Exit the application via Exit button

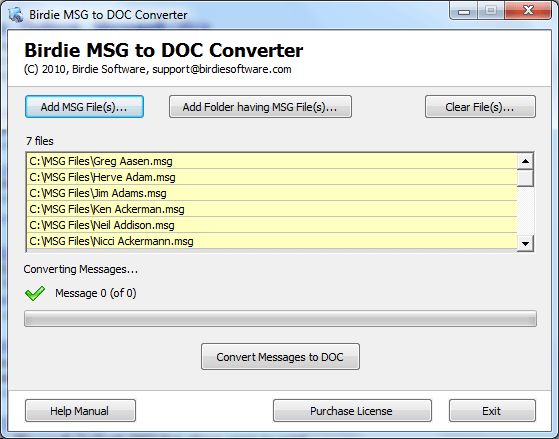pyautogui.click(x=492, y=410)
